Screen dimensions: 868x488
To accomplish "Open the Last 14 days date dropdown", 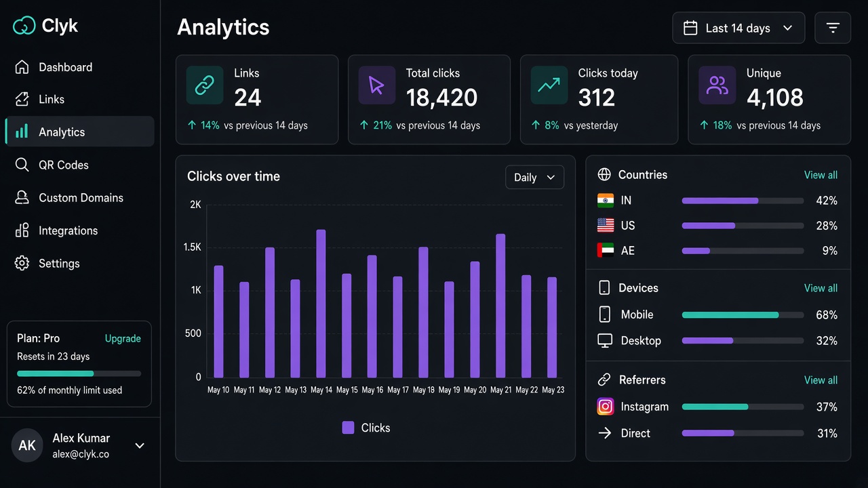I will (738, 28).
